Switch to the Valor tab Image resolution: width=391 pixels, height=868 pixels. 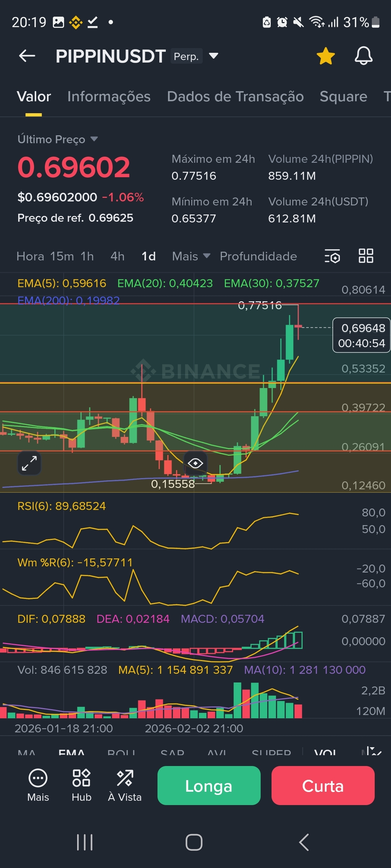[x=34, y=97]
